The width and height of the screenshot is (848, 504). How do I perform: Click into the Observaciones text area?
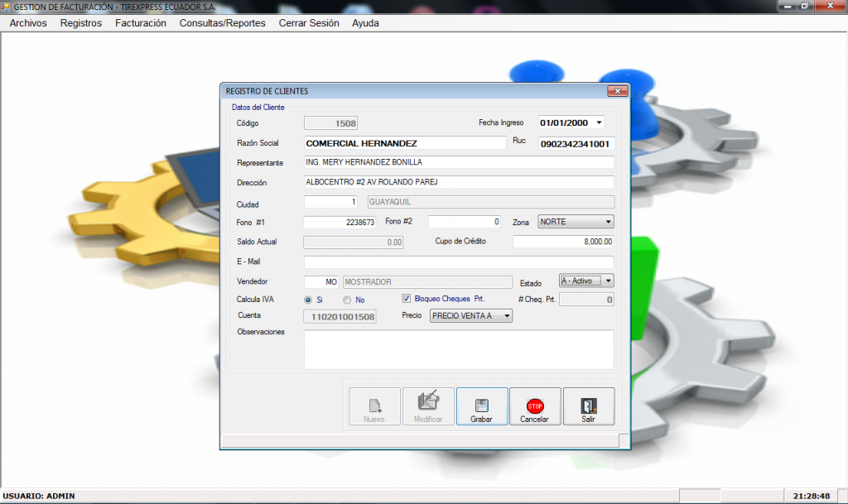click(x=458, y=349)
